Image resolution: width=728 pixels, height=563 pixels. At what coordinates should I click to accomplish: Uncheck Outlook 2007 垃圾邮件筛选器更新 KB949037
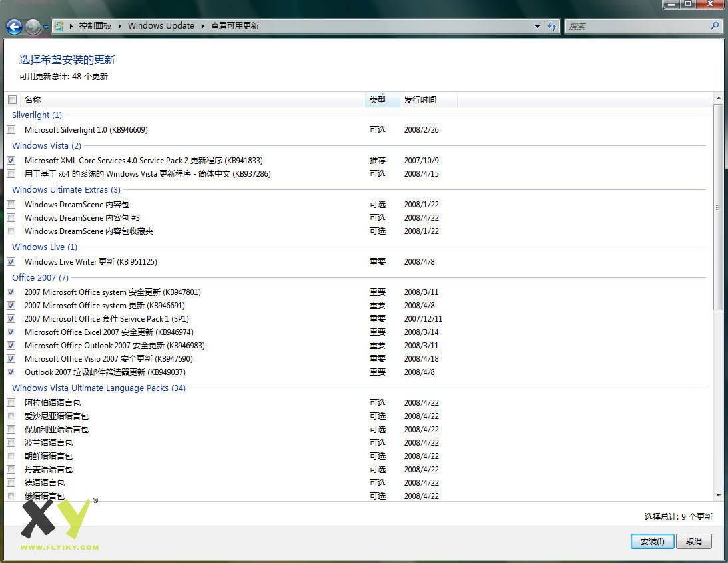click(x=11, y=372)
